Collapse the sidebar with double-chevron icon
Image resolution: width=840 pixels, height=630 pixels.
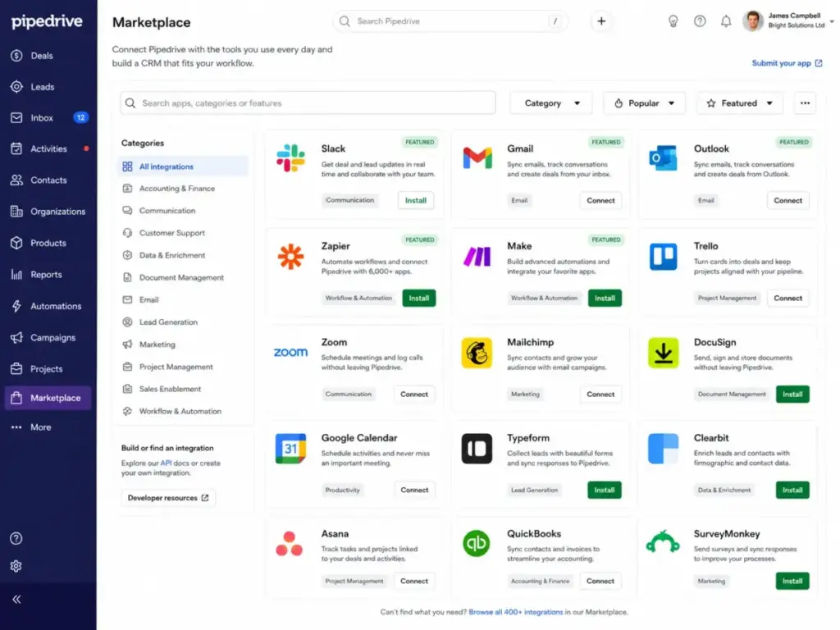pos(16,600)
